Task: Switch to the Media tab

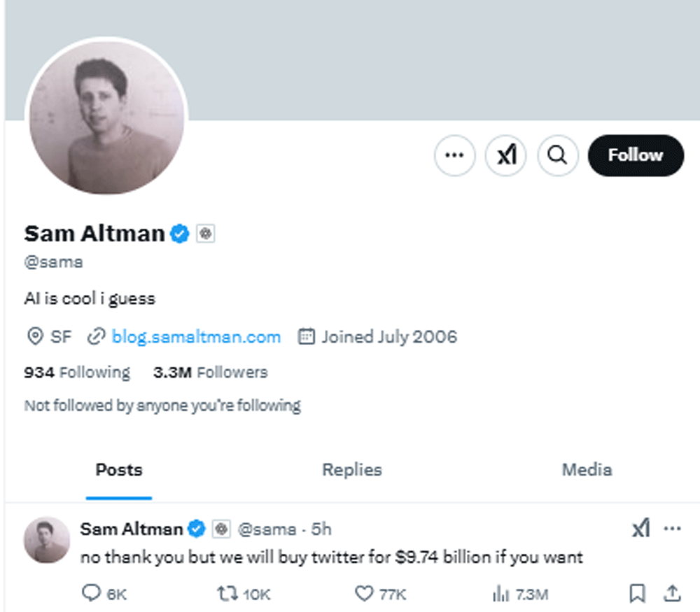Action: click(587, 470)
